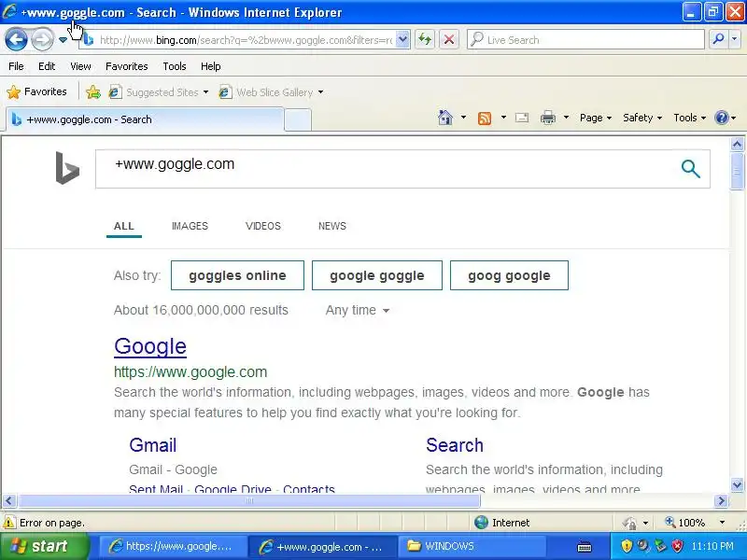747x560 pixels.
Task: Go back with the Back arrow button
Action: click(16, 39)
